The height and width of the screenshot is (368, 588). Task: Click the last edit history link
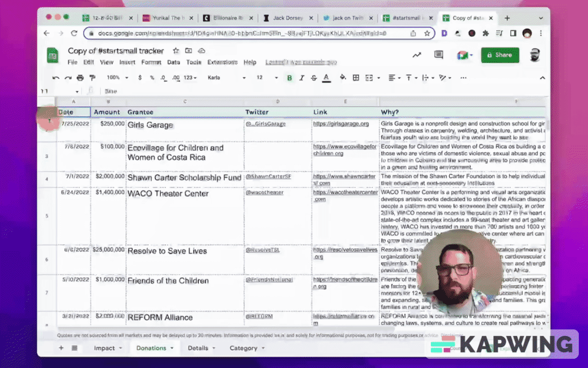tap(301, 63)
